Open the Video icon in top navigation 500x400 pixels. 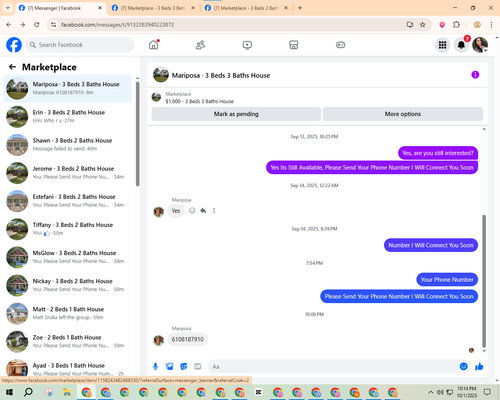click(247, 45)
